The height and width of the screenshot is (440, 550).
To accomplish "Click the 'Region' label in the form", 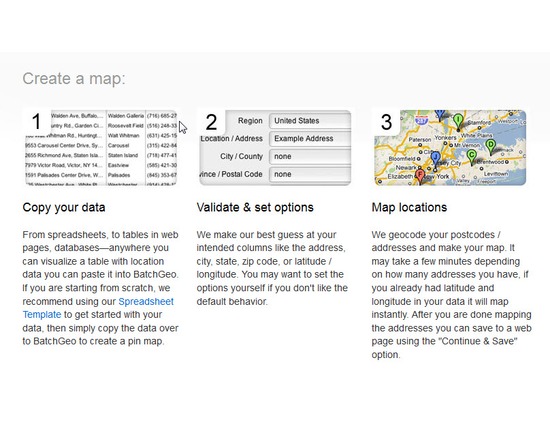I will coord(250,121).
